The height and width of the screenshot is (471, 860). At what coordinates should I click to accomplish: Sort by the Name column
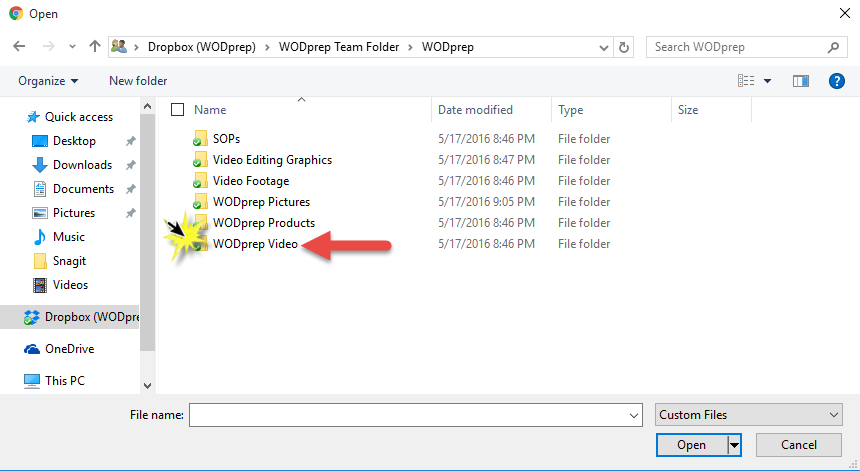(x=210, y=110)
